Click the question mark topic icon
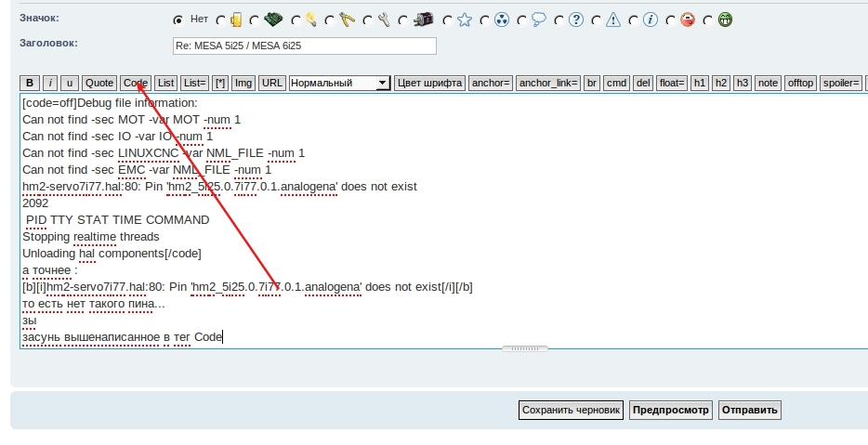Image resolution: width=868 pixels, height=445 pixels. tap(576, 20)
